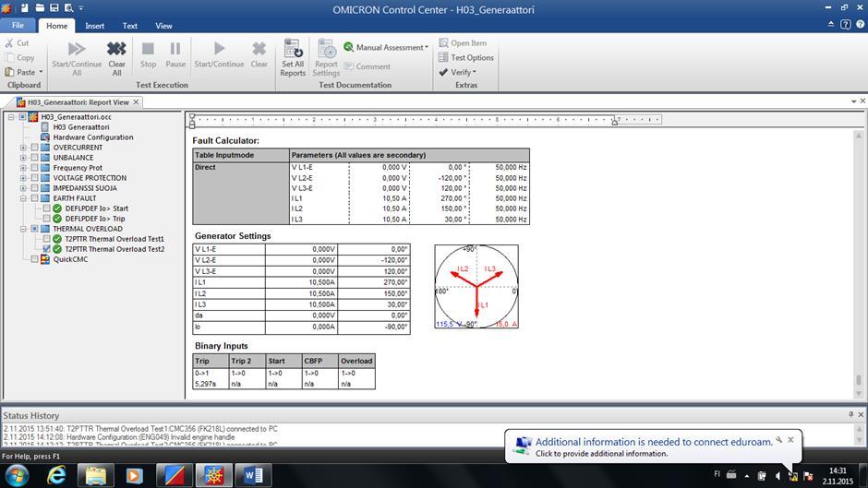Screen dimensions: 868x488
Task: Switch to the View ribbon tab
Action: click(163, 26)
